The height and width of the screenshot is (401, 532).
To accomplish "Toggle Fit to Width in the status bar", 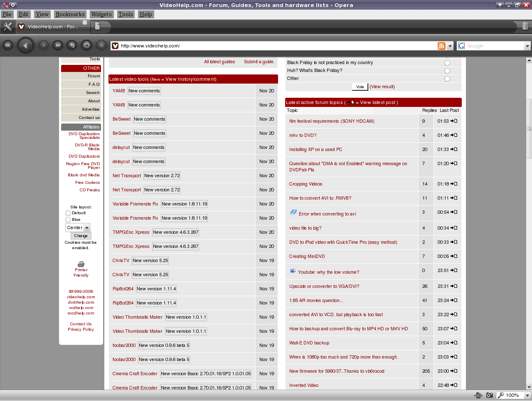I will pos(478,395).
